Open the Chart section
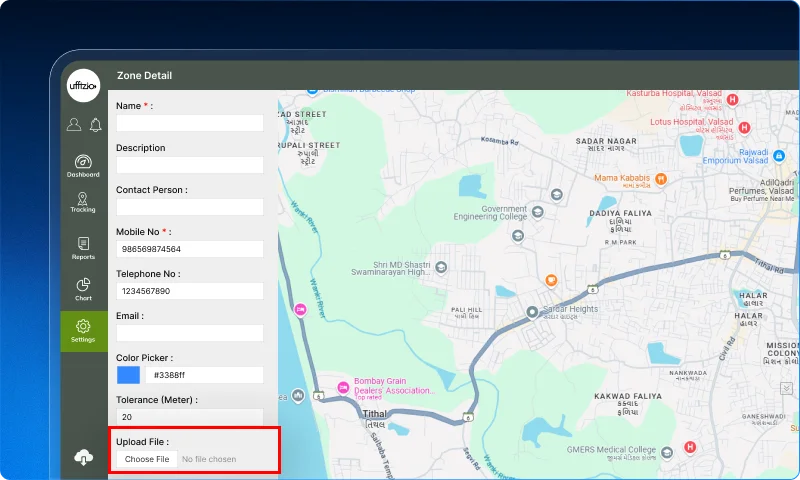Image resolution: width=800 pixels, height=480 pixels. pyautogui.click(x=83, y=289)
